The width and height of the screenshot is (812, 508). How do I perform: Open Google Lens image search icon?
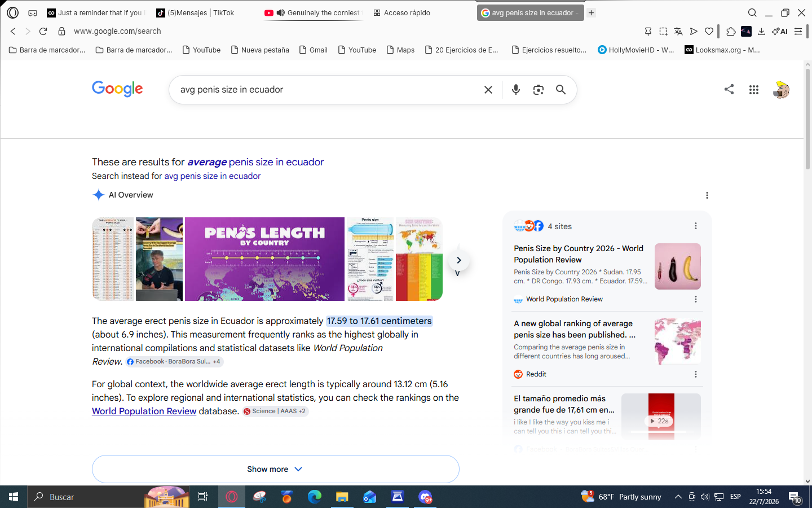(x=538, y=90)
